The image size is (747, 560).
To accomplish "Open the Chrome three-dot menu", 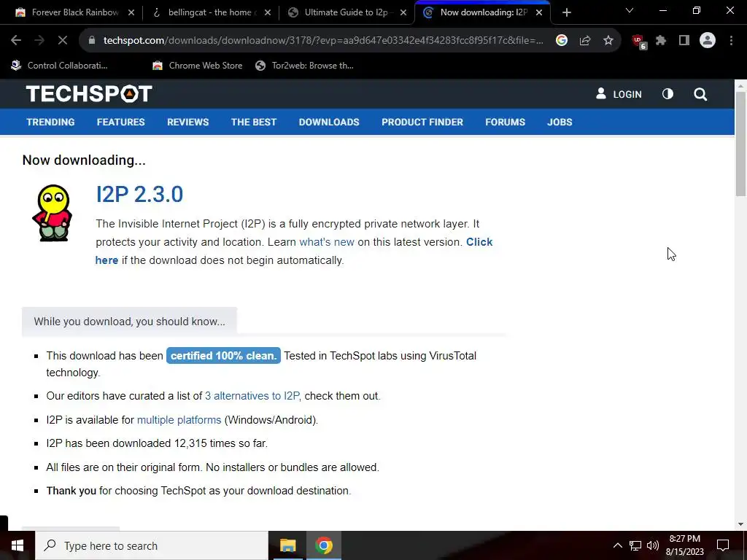I will point(731,41).
